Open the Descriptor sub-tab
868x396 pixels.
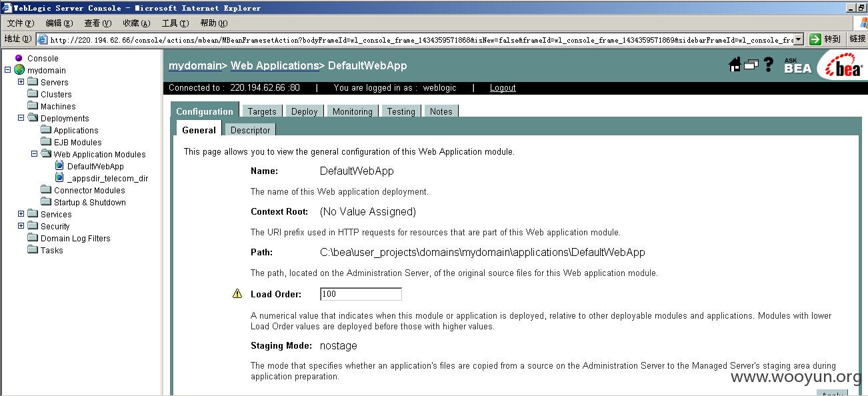click(x=251, y=130)
